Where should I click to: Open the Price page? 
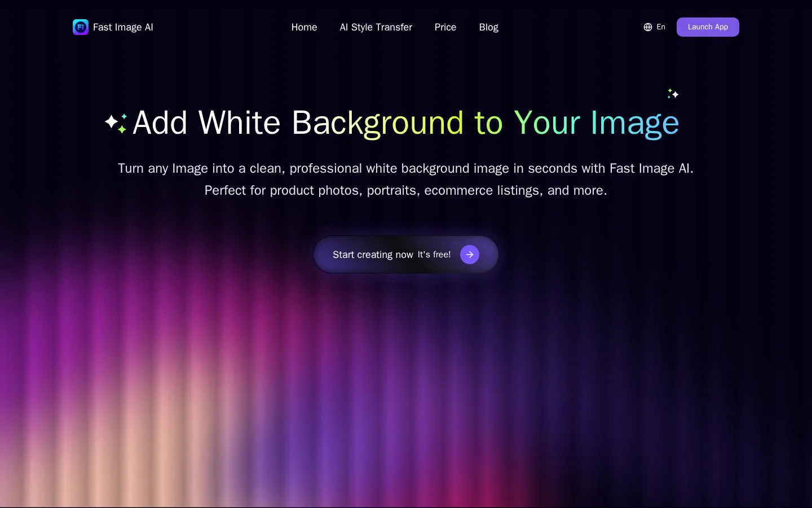pos(445,27)
